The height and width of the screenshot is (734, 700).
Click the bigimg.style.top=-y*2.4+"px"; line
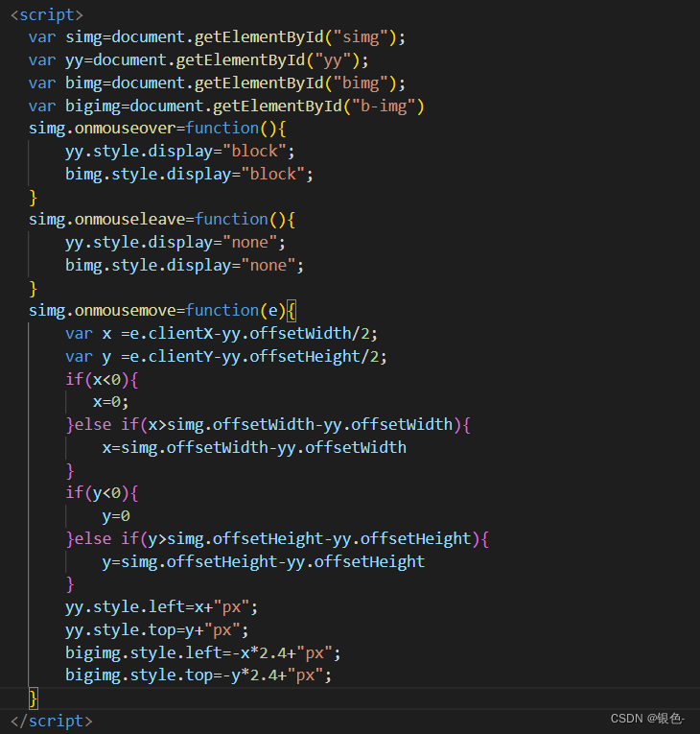[x=198, y=675]
